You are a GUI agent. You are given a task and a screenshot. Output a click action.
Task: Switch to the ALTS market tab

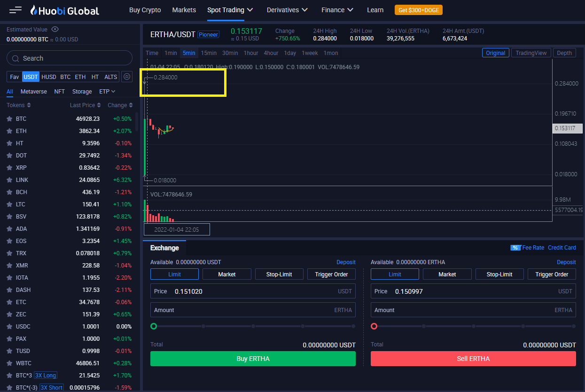[111, 77]
